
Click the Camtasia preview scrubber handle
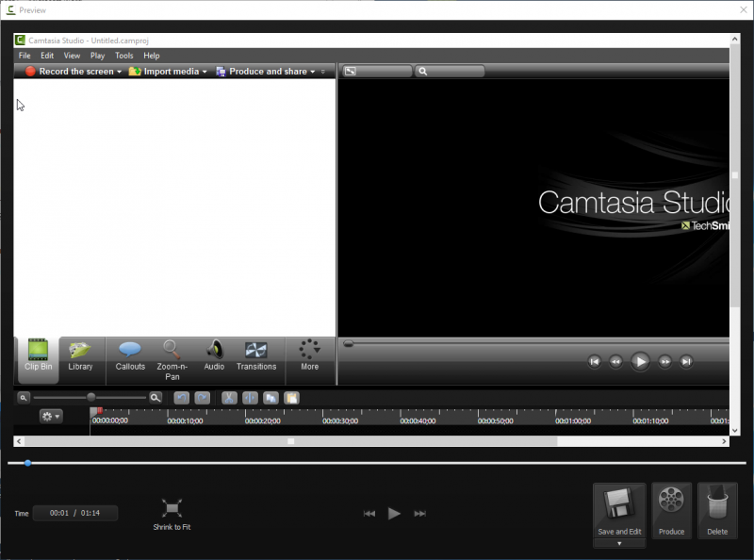click(349, 343)
